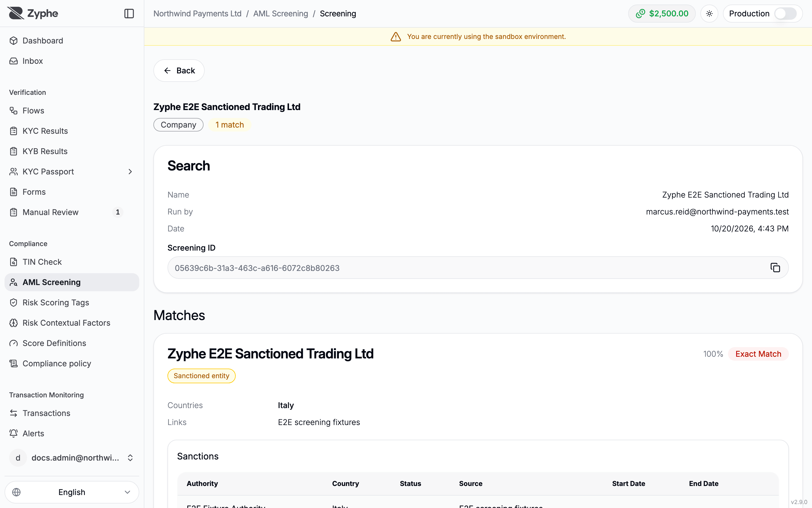Go to Flows
This screenshot has height=508, width=812.
[x=72, y=111]
